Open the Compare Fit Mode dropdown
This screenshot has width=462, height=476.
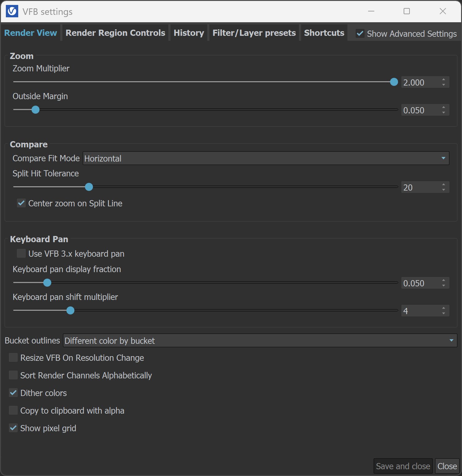click(266, 158)
